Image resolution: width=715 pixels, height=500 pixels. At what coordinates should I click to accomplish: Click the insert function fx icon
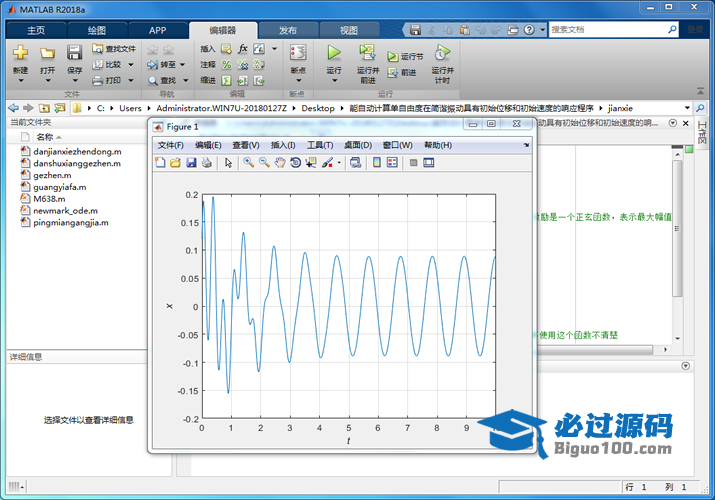pyautogui.click(x=243, y=48)
